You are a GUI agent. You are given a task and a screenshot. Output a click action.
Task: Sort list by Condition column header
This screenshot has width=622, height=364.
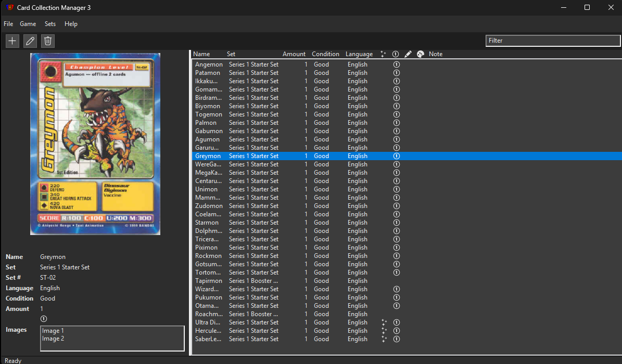[325, 54]
